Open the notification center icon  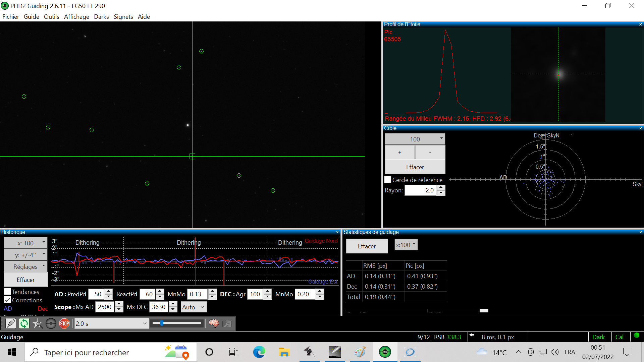(627, 352)
